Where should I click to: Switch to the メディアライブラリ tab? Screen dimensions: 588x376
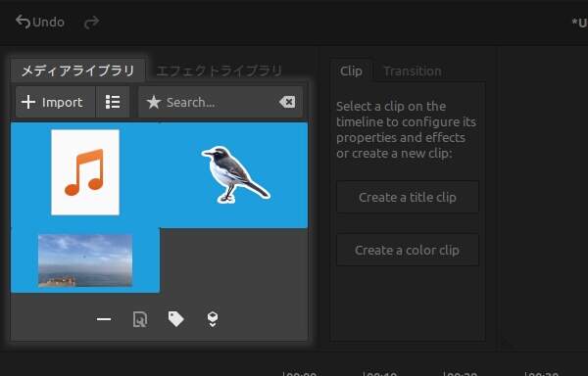[x=77, y=70]
